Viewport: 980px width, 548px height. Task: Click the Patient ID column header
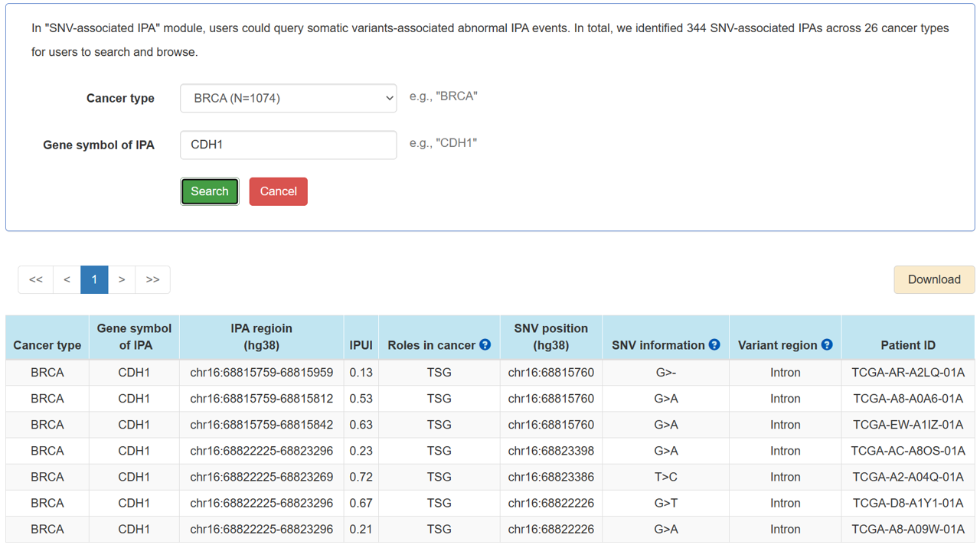tap(907, 345)
